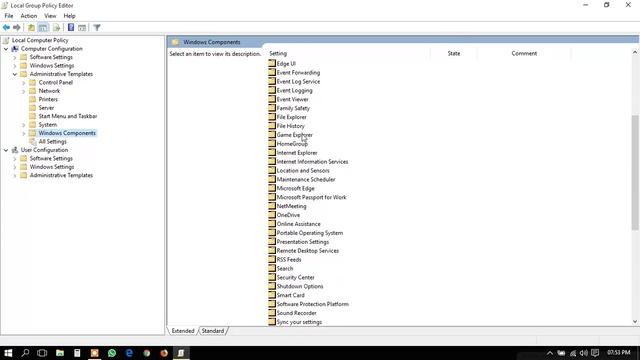Click the Back arrow toolbar icon
Viewport: 640px width, 360px height.
point(6,27)
